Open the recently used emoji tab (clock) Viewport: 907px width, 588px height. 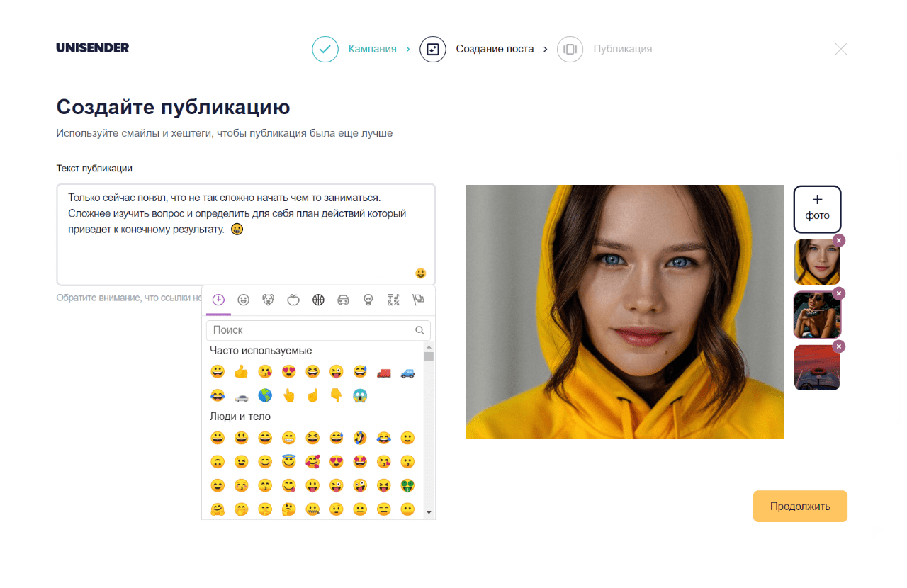(x=218, y=300)
